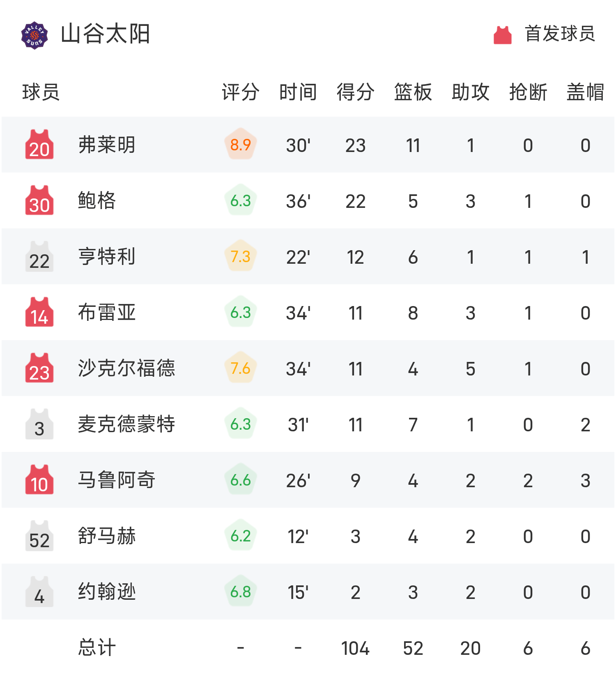Click jersey number 23 icon for 沙克尔福德
Image resolution: width=616 pixels, height=677 pixels.
39,368
